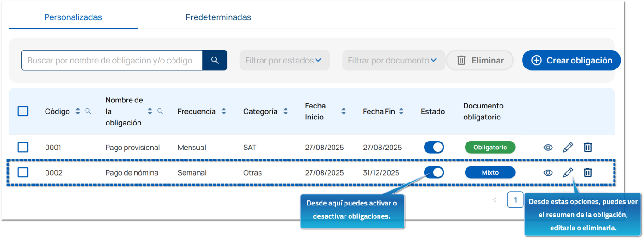Click the Pago de nómina name cell
The image size is (644, 239).
(x=132, y=173)
